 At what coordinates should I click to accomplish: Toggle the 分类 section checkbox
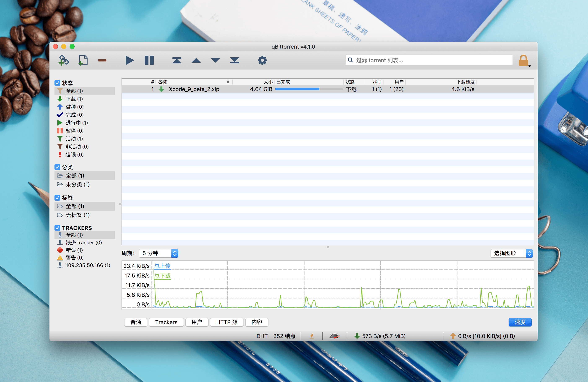[x=57, y=167]
